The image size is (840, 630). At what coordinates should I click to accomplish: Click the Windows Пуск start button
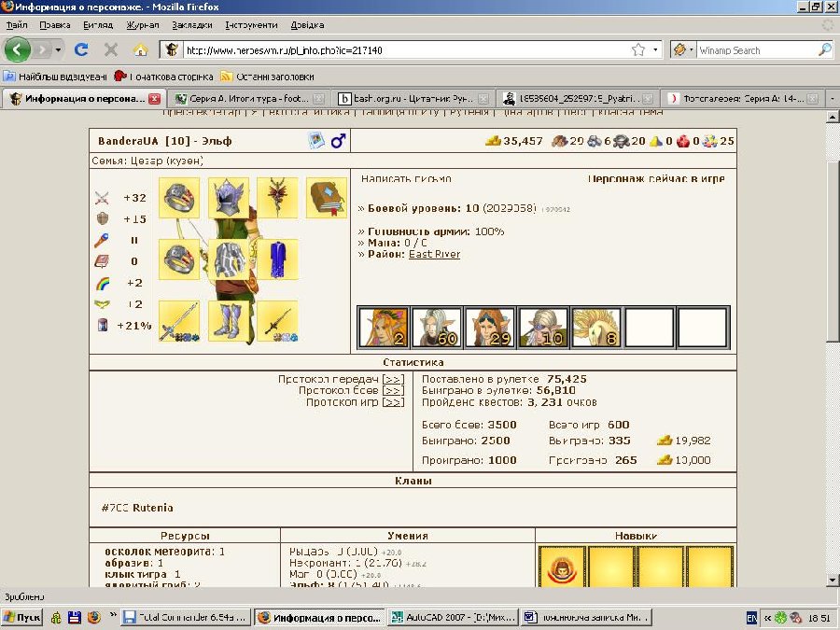(22, 618)
